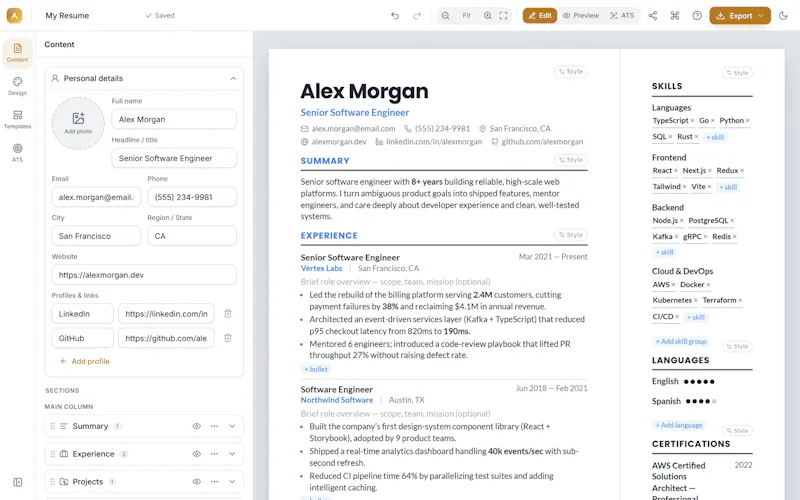Add a new skill group
The width and height of the screenshot is (800, 500).
tap(681, 341)
